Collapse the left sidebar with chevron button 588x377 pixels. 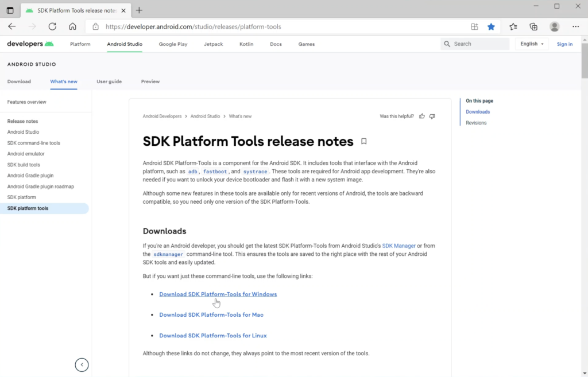[82, 364]
